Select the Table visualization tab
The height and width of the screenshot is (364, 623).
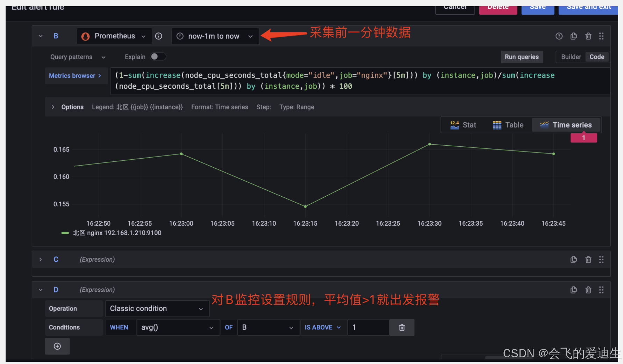(508, 125)
